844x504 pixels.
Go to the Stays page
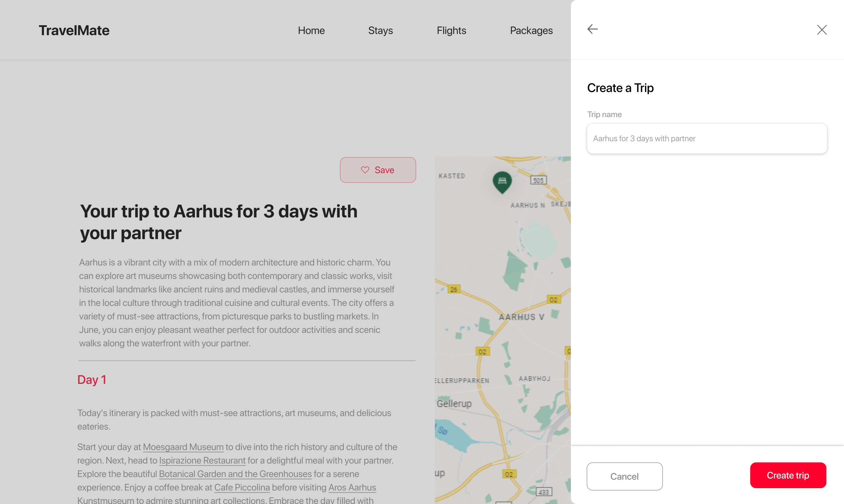pyautogui.click(x=380, y=30)
